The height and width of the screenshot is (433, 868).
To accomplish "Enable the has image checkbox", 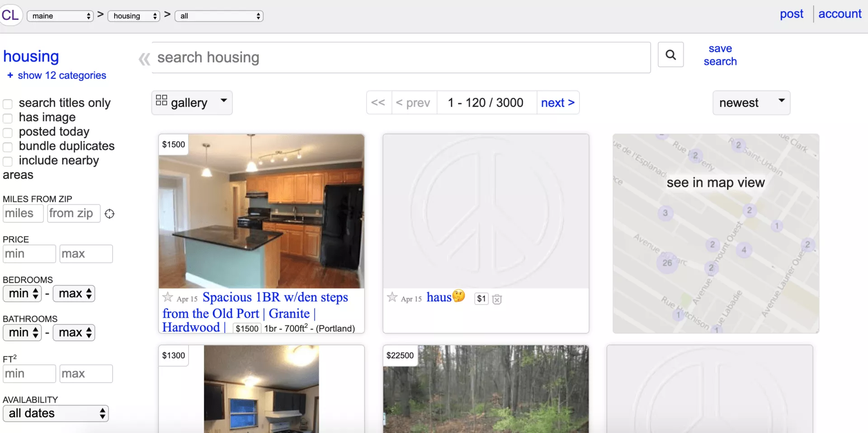I will coord(8,119).
